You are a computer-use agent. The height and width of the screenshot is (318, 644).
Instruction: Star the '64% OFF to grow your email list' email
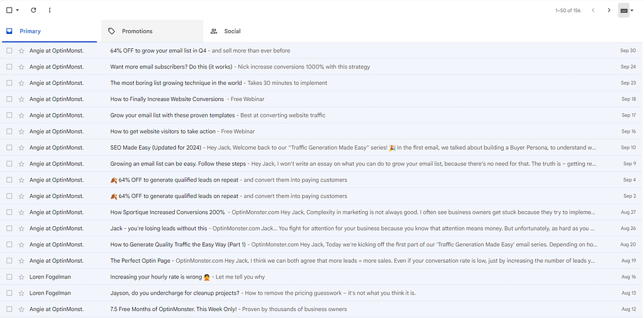(x=21, y=50)
